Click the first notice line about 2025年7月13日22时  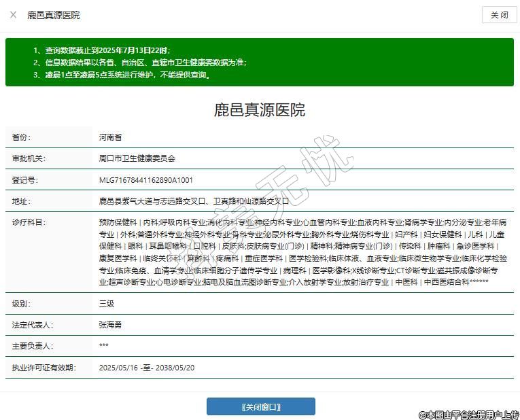pyautogui.click(x=102, y=50)
